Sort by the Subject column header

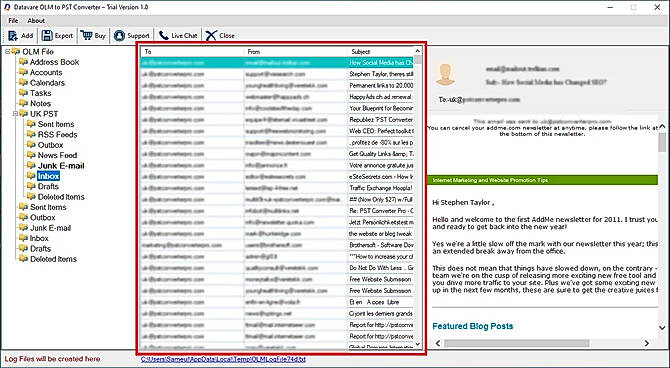pos(380,52)
